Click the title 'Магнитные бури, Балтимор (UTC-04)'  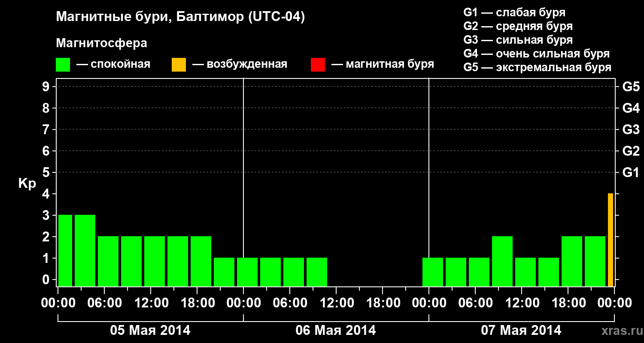(180, 17)
